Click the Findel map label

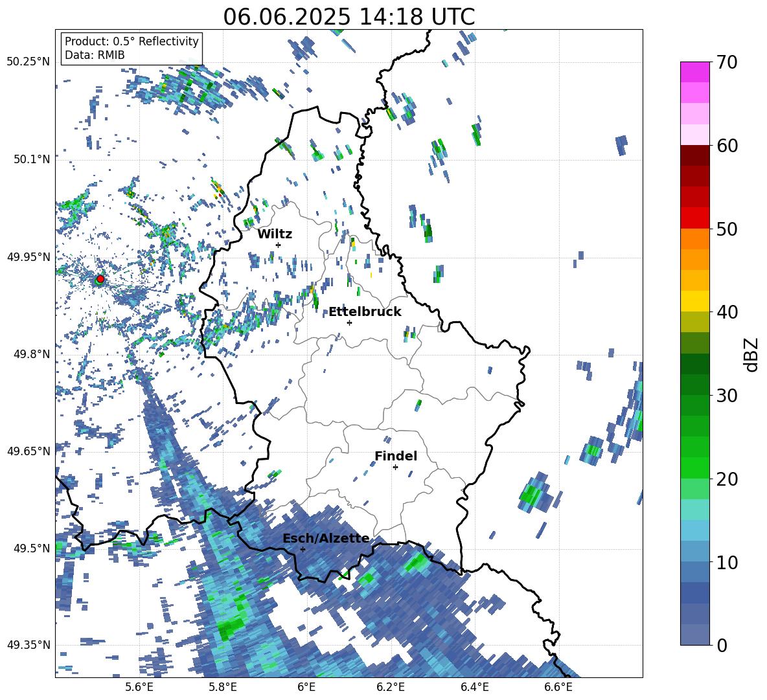point(396,456)
